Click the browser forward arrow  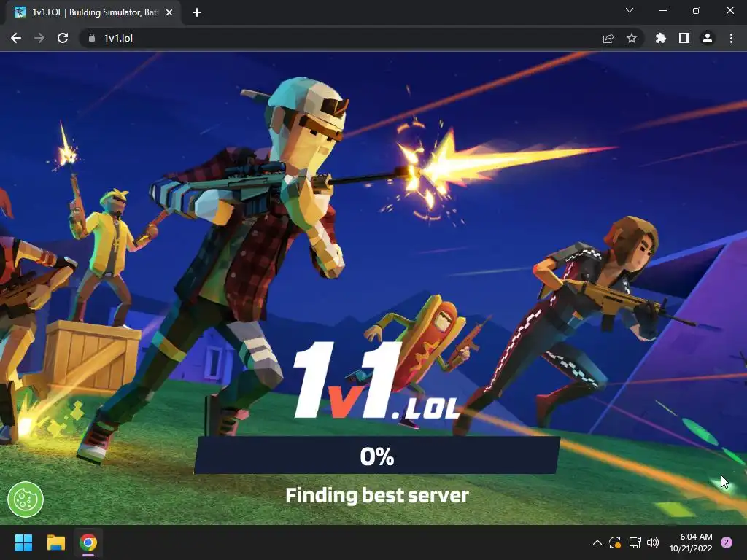coord(39,38)
